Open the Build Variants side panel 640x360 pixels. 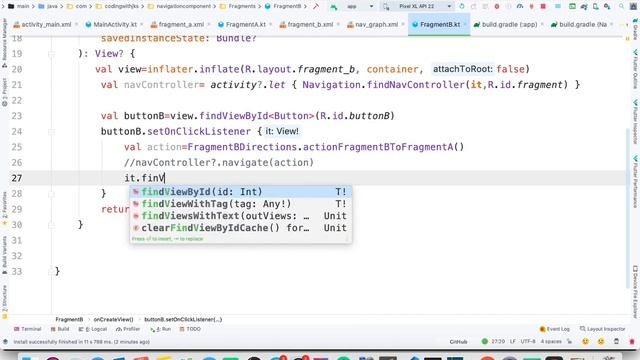(4, 255)
